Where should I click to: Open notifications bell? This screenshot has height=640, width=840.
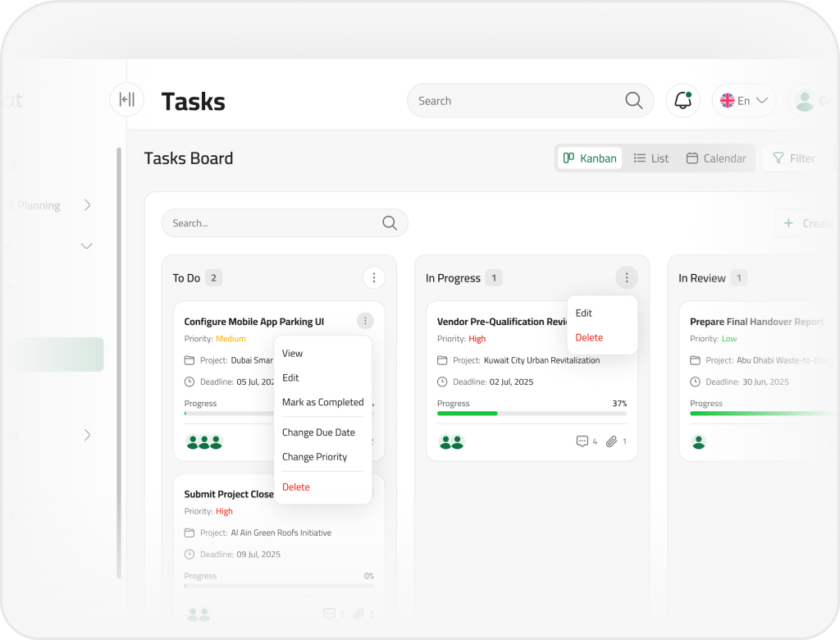(683, 100)
